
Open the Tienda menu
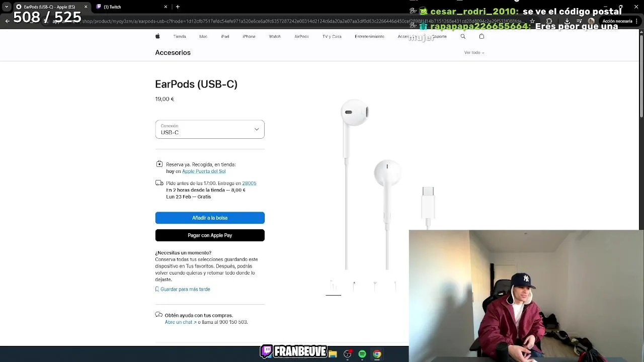[x=180, y=36]
